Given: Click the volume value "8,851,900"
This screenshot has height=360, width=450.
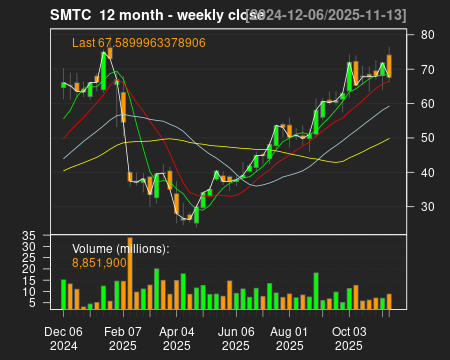Looking at the screenshot, I should pos(99,263).
